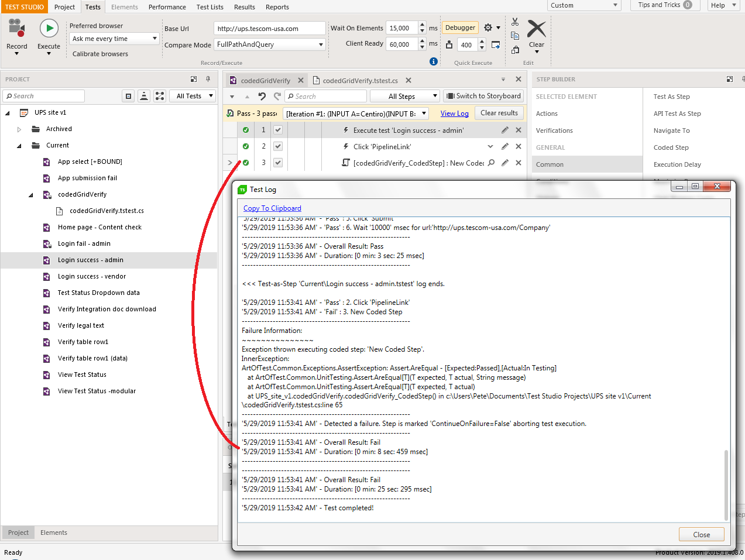Click the Cut scissors icon
The width and height of the screenshot is (745, 560).
(x=515, y=22)
